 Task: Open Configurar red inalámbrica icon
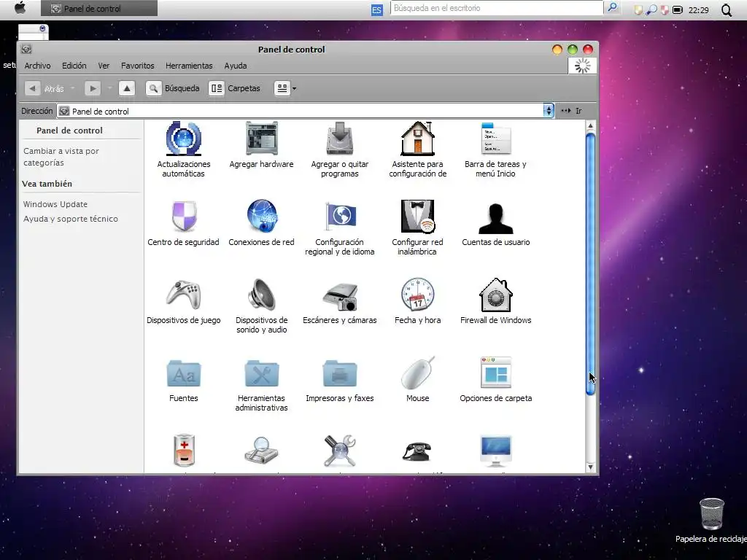[x=417, y=216]
